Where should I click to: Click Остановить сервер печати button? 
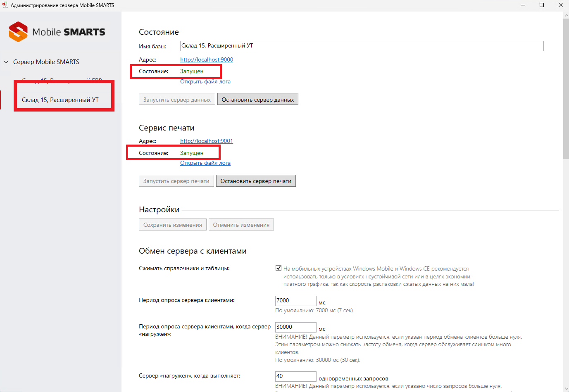[x=256, y=181]
